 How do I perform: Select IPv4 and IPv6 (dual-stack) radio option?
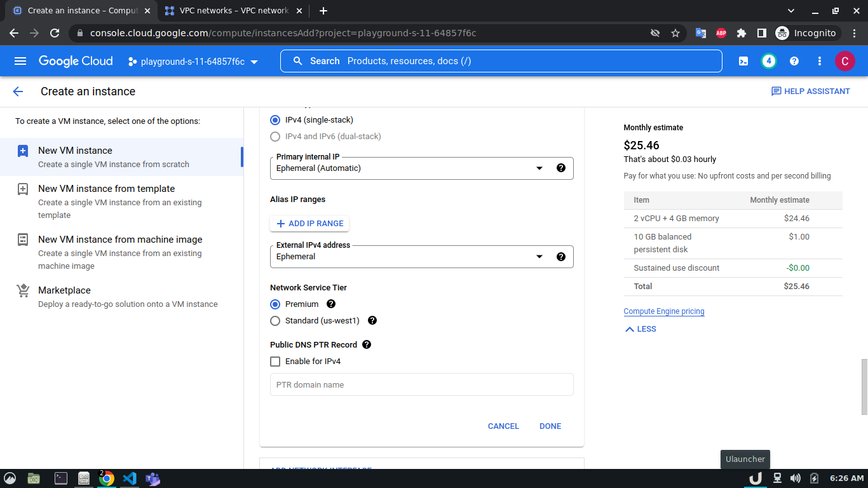tap(275, 137)
